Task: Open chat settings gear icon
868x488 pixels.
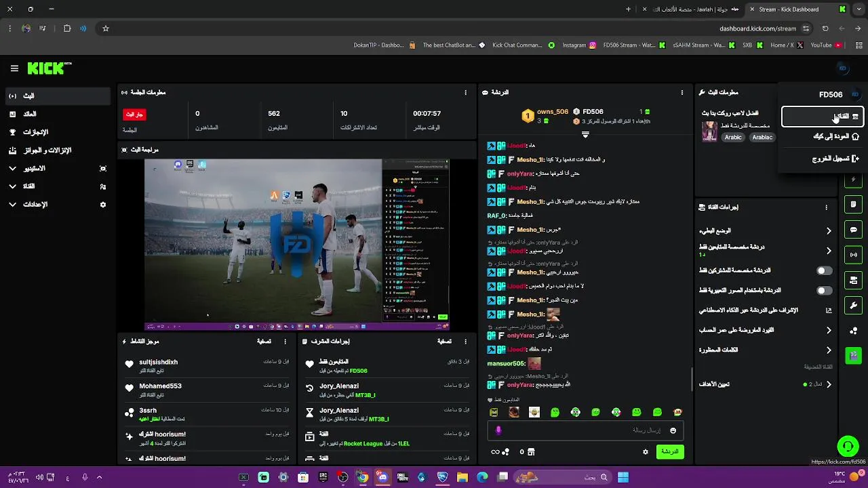Action: click(x=646, y=451)
